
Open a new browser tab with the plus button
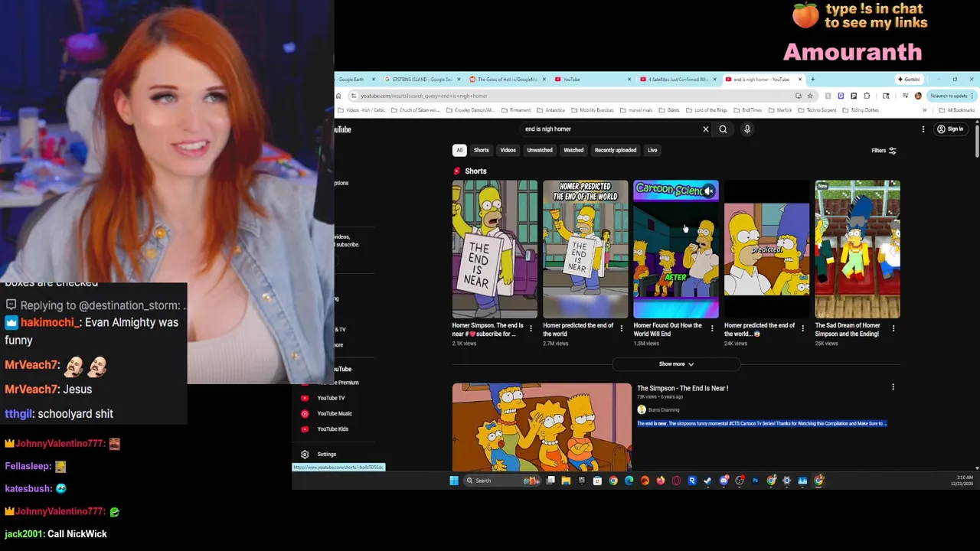(812, 79)
